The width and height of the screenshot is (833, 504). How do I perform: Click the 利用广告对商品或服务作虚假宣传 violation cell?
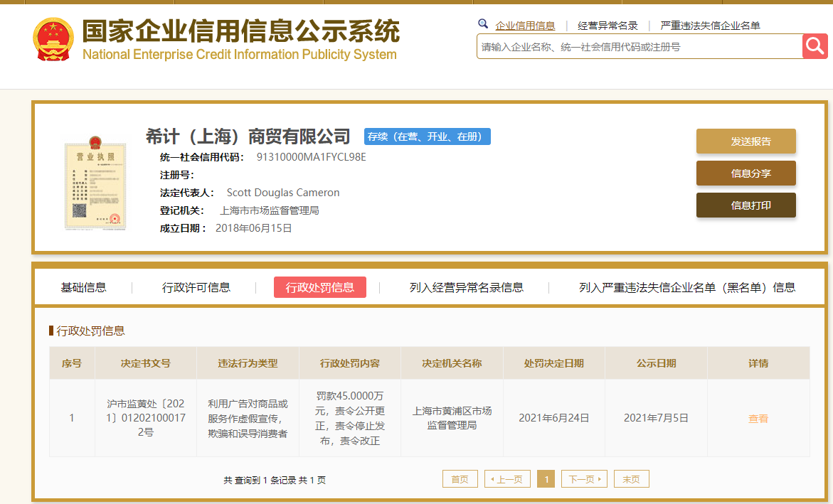pos(248,419)
